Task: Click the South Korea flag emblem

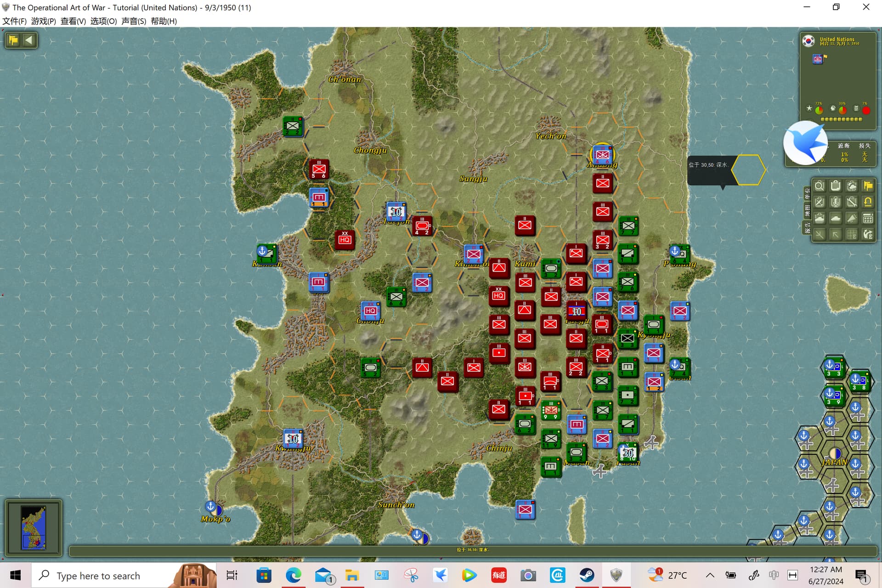Action: click(808, 41)
